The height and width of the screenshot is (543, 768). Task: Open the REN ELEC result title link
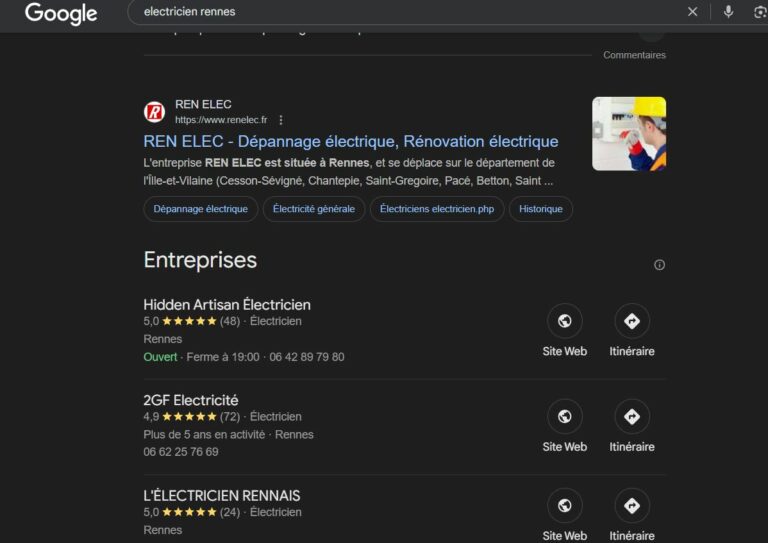[351, 142]
